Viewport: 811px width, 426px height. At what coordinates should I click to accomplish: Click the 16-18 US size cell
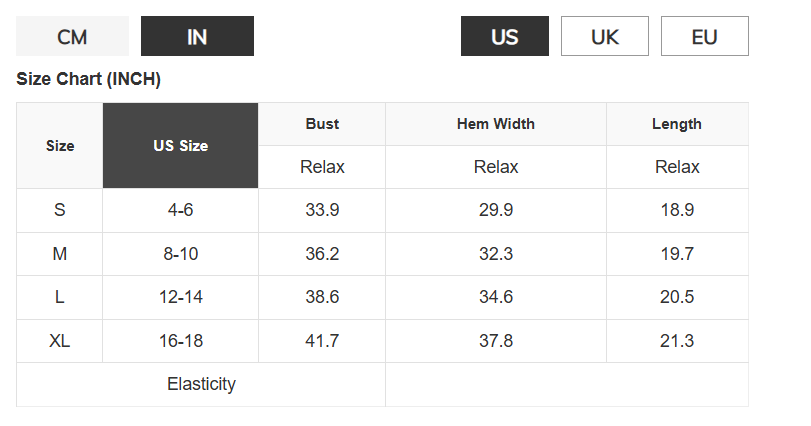181,341
